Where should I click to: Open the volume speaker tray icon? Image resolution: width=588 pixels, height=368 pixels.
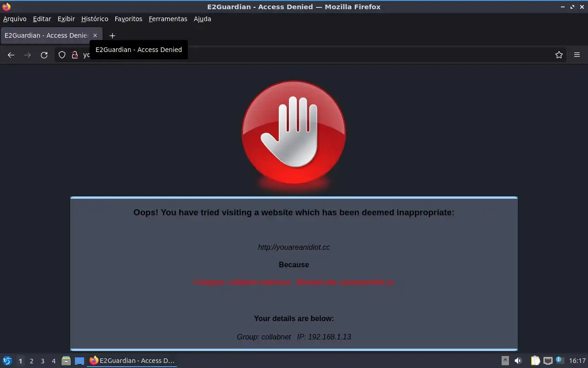518,361
